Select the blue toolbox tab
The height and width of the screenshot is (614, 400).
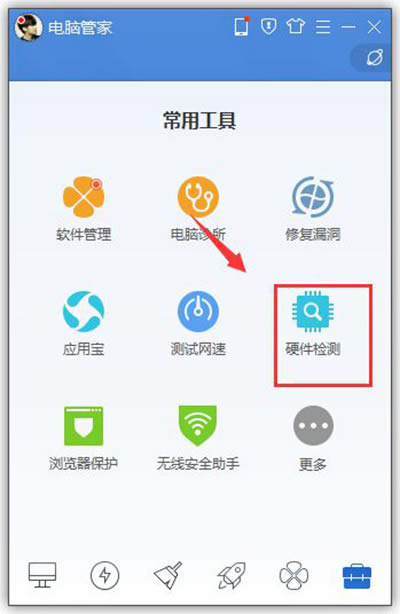coord(357,576)
